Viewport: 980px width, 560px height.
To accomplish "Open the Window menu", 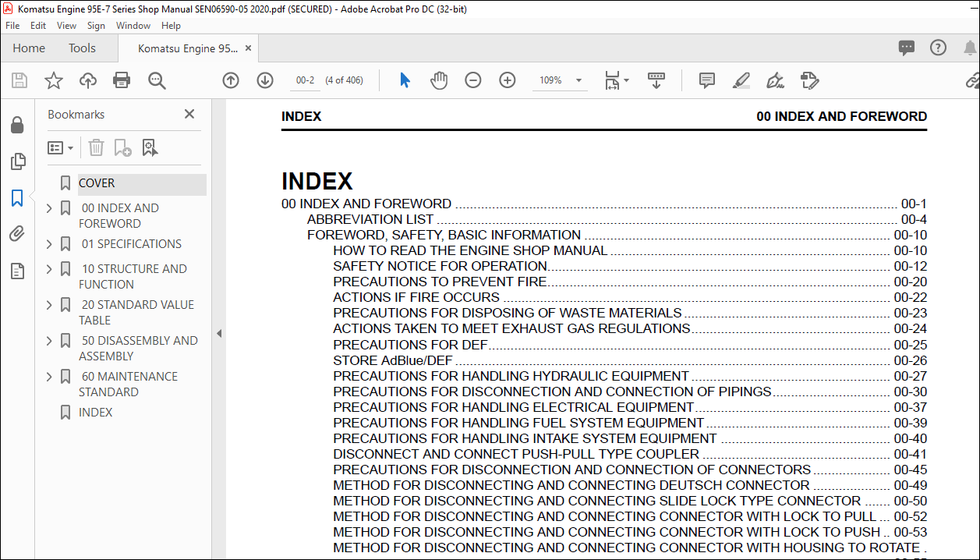I will [x=133, y=26].
